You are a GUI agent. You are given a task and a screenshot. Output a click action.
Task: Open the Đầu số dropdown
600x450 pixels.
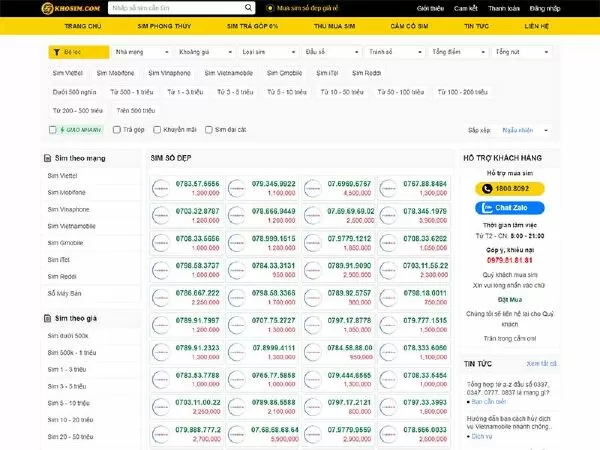(332, 52)
